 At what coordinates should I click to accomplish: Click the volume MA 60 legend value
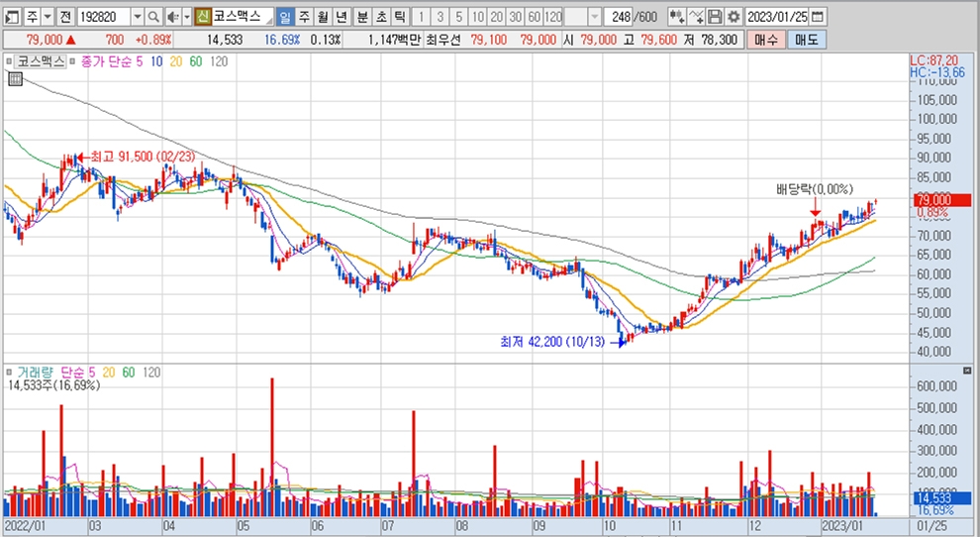(128, 373)
